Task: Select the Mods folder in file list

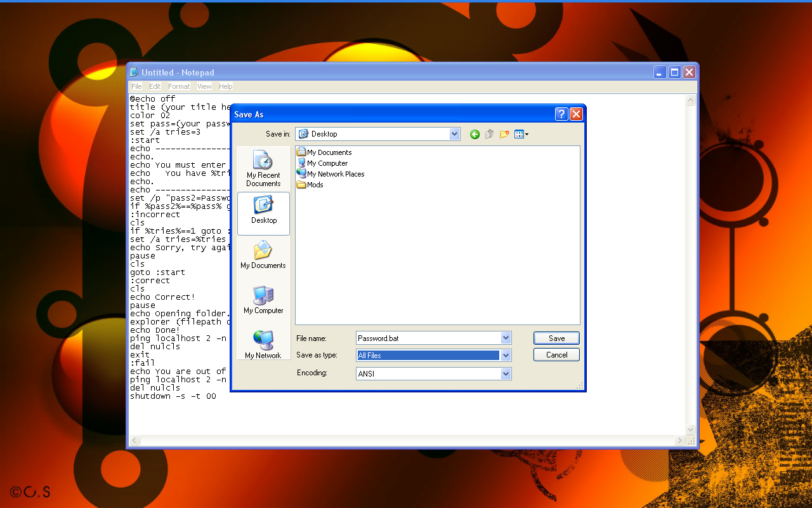Action: [x=310, y=185]
